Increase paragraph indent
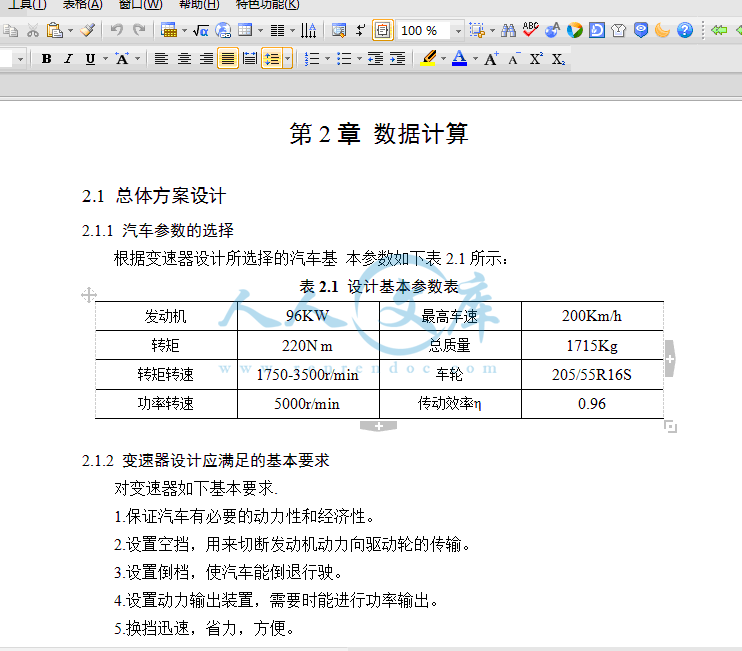The height and width of the screenshot is (651, 742). pos(398,59)
